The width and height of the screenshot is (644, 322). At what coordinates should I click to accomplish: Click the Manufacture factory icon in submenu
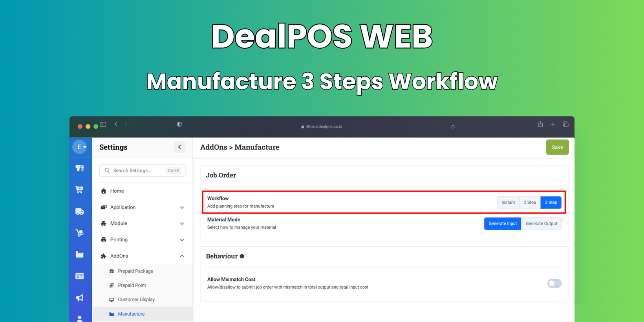(112, 314)
